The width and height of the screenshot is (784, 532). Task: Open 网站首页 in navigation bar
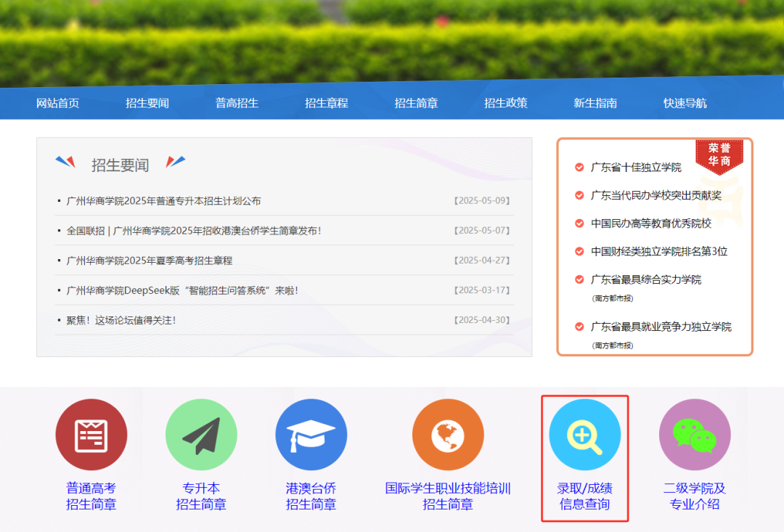coord(58,103)
